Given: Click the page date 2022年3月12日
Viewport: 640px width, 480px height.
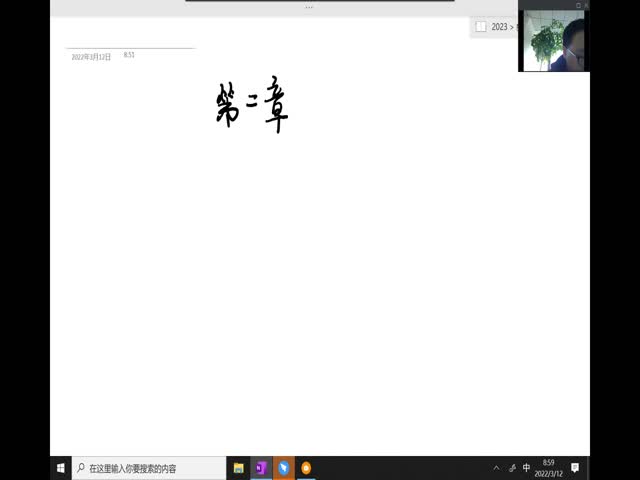Looking at the screenshot, I should pyautogui.click(x=91, y=57).
